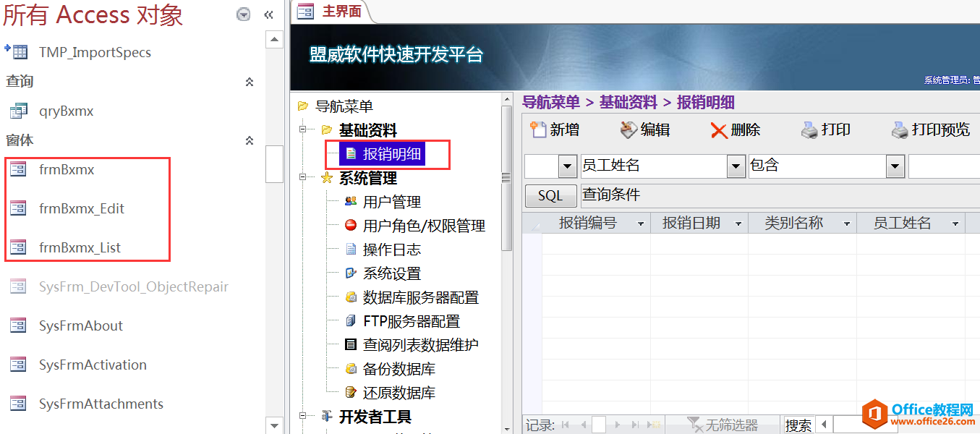Click the 导航菜单 breadcrumb link
The image size is (980, 434).
[551, 103]
